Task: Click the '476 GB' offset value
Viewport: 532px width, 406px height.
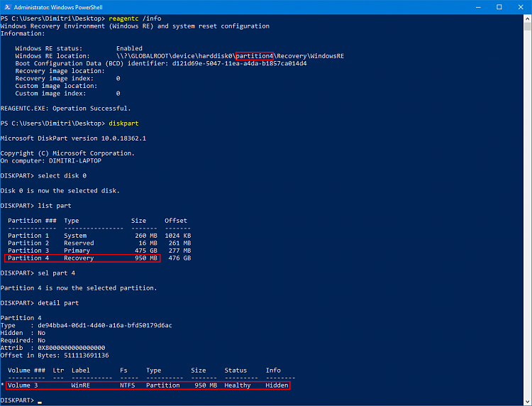Action: [x=180, y=258]
